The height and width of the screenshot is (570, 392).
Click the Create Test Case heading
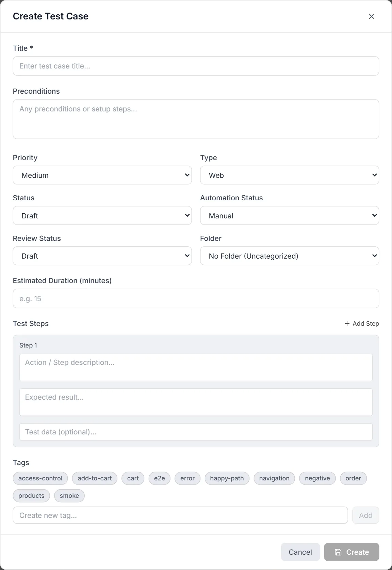(x=51, y=16)
